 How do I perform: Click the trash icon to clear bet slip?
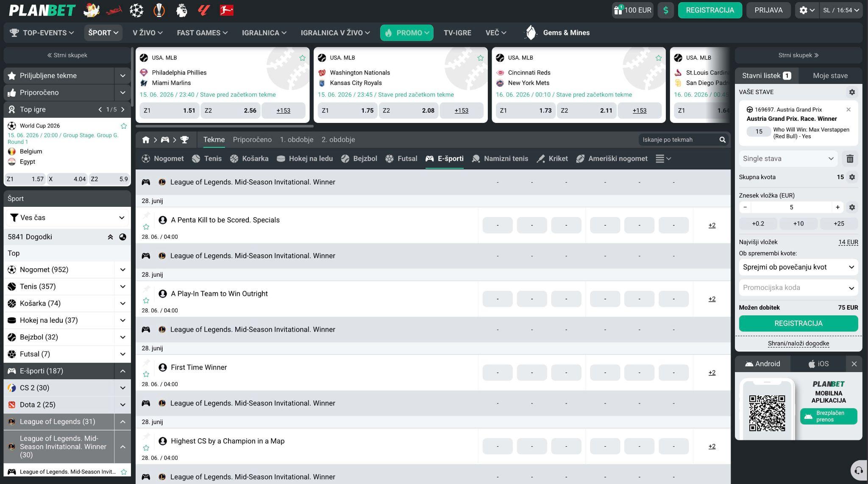(850, 159)
